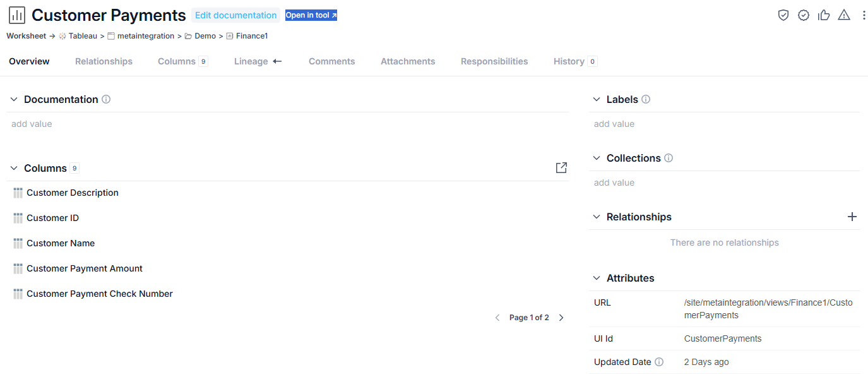Click the info icon next to Collections
This screenshot has height=377, width=868.
[x=669, y=158]
